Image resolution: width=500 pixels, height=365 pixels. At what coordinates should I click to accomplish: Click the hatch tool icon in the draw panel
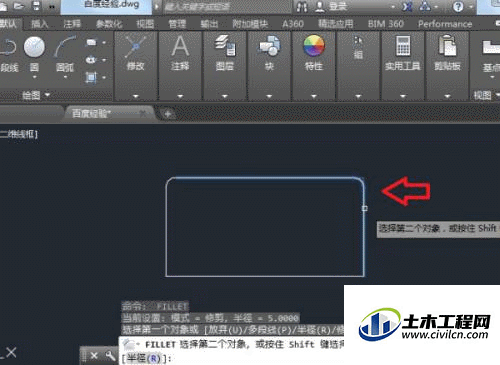pyautogui.click(x=91, y=77)
